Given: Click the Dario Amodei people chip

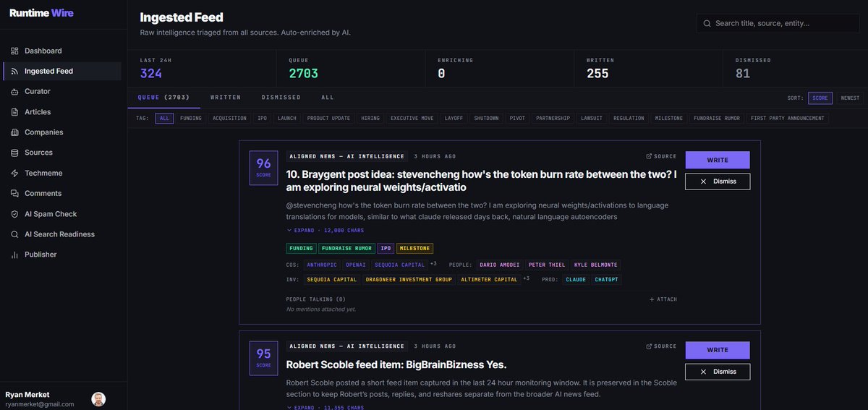Looking at the screenshot, I should (500, 265).
